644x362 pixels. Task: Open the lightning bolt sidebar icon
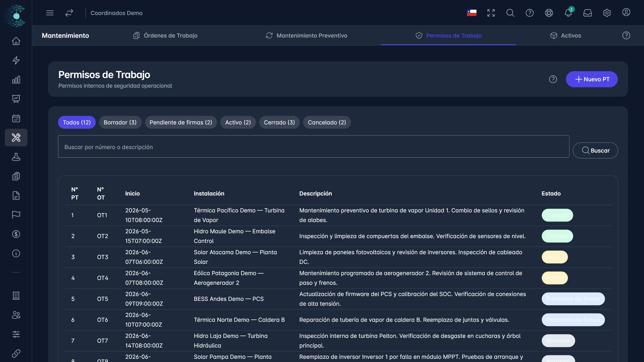(x=16, y=60)
